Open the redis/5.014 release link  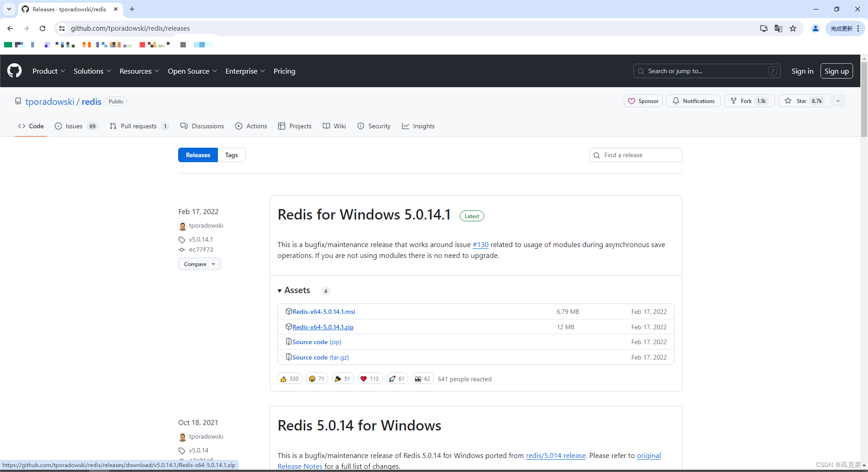tap(556, 455)
